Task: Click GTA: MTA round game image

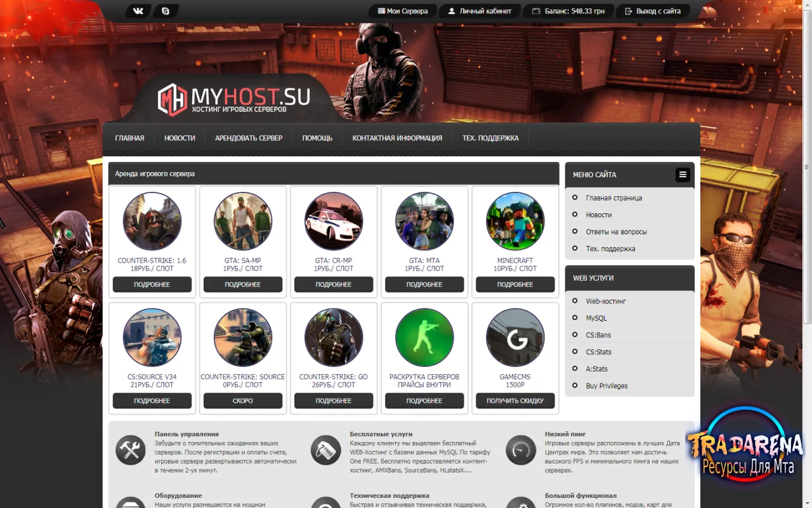Action: point(424,222)
